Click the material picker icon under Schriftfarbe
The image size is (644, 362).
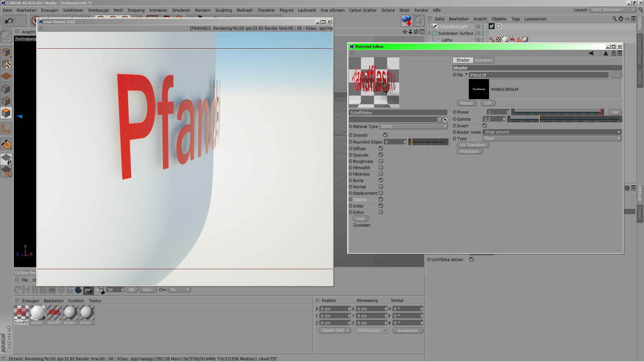pyautogui.click(x=445, y=120)
